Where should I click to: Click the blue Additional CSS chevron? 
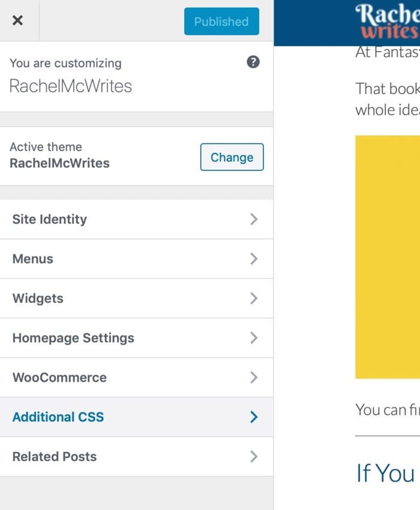(254, 418)
